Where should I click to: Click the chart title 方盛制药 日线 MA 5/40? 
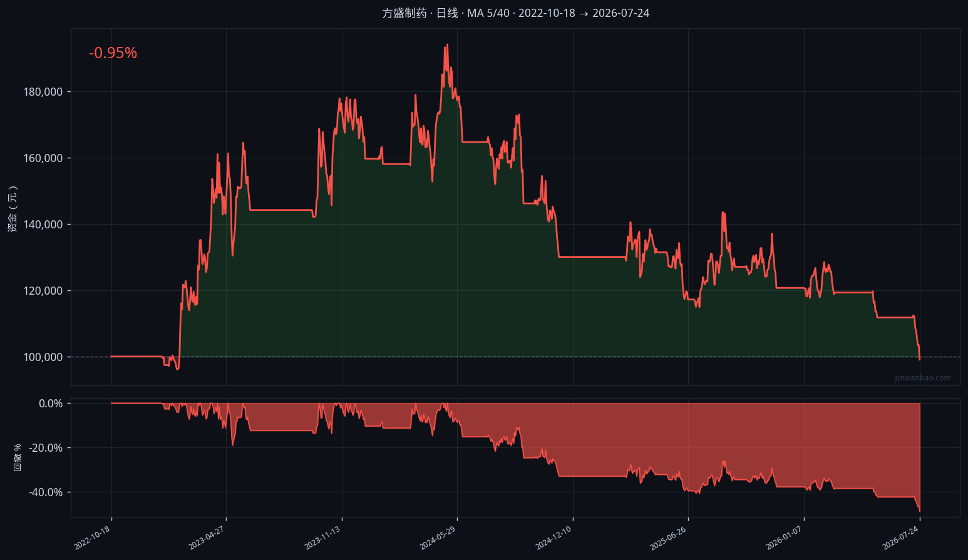[x=515, y=13]
